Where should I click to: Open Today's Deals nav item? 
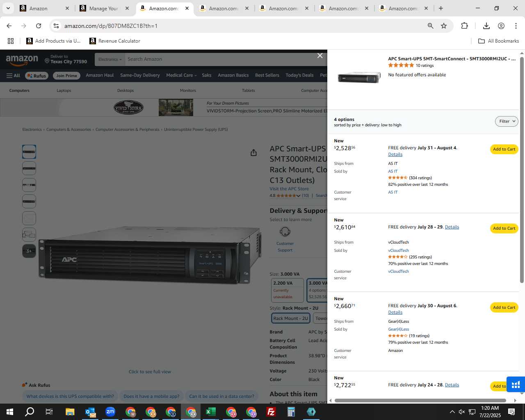(x=299, y=75)
